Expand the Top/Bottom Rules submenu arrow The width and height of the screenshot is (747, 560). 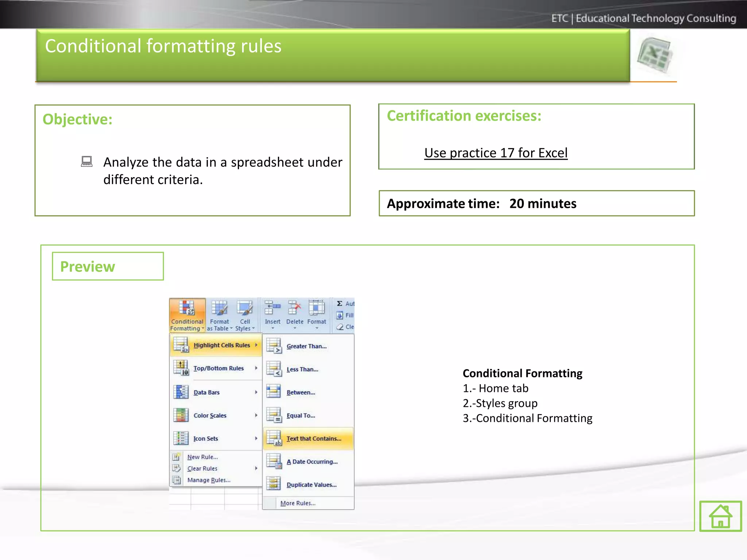[256, 368]
